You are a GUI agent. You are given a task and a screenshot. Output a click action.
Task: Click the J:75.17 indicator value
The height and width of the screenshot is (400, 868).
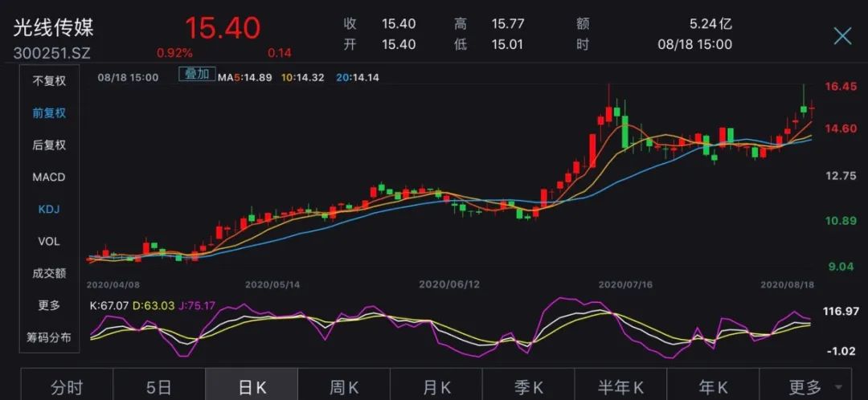point(197,305)
